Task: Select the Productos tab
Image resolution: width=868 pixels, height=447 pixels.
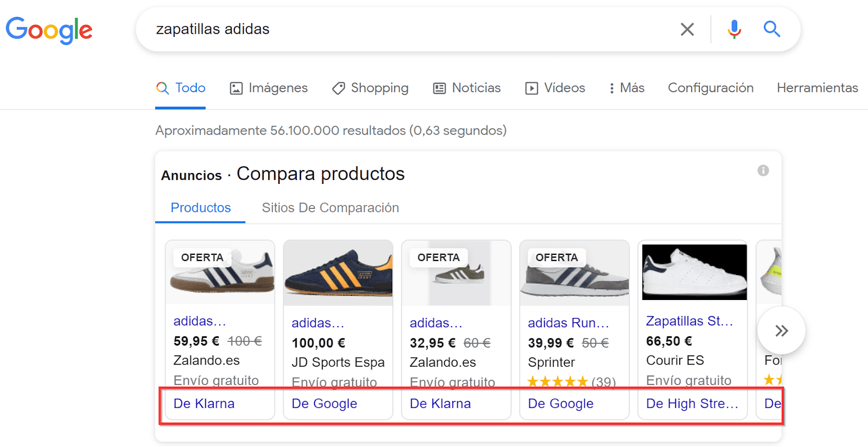Action: coord(201,208)
